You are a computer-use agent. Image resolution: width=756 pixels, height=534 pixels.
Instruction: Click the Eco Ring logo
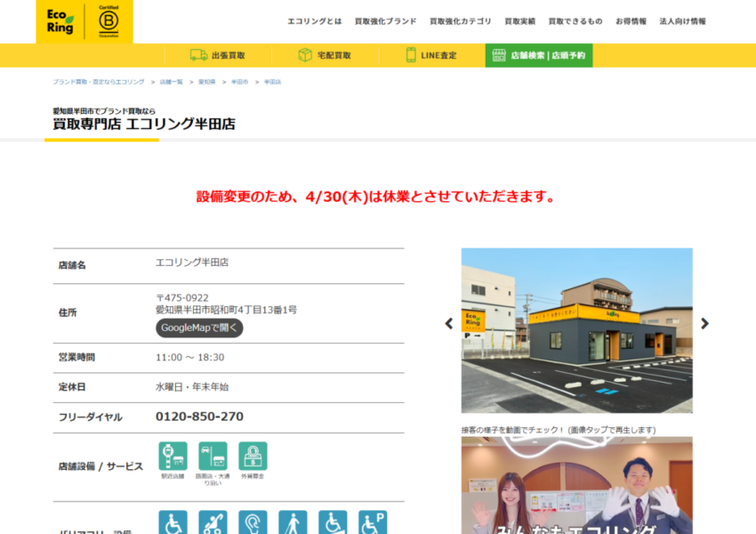[x=60, y=21]
